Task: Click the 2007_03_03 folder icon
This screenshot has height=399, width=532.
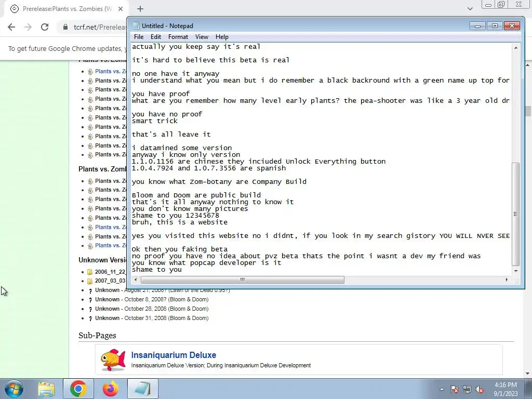Action: coord(90,281)
